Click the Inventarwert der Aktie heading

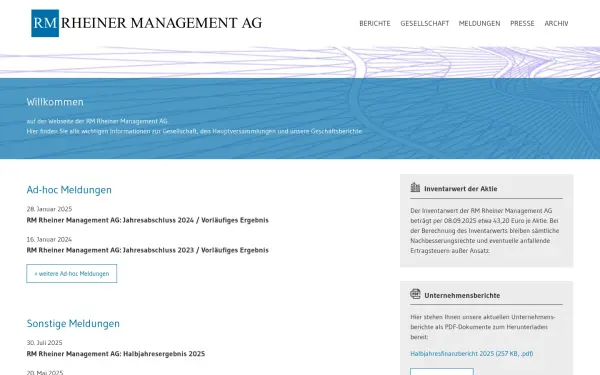[x=461, y=189]
